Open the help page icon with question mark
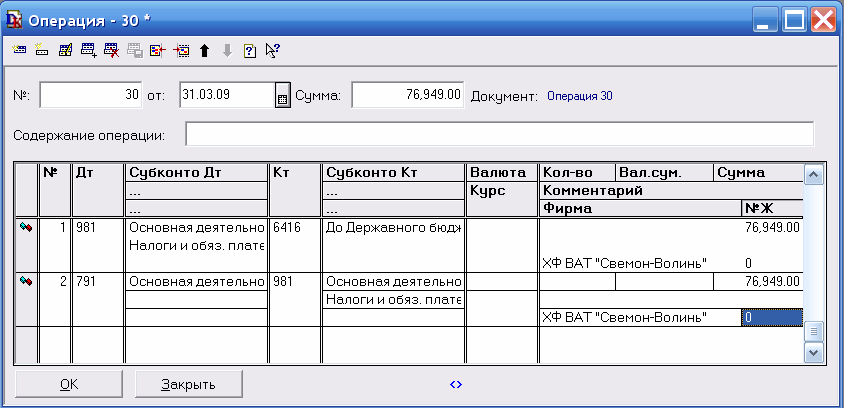 pyautogui.click(x=250, y=49)
